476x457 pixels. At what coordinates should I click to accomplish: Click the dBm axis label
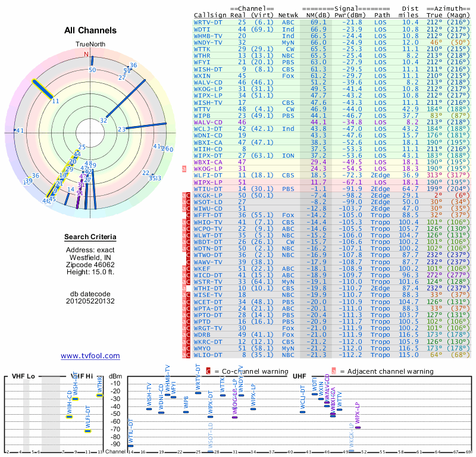click(115, 376)
